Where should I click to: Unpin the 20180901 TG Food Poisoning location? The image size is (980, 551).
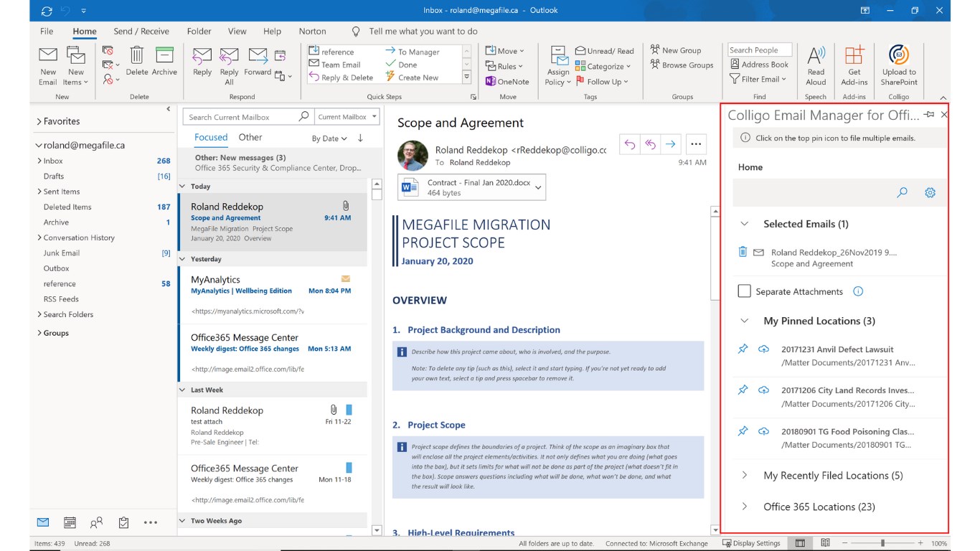tap(743, 431)
